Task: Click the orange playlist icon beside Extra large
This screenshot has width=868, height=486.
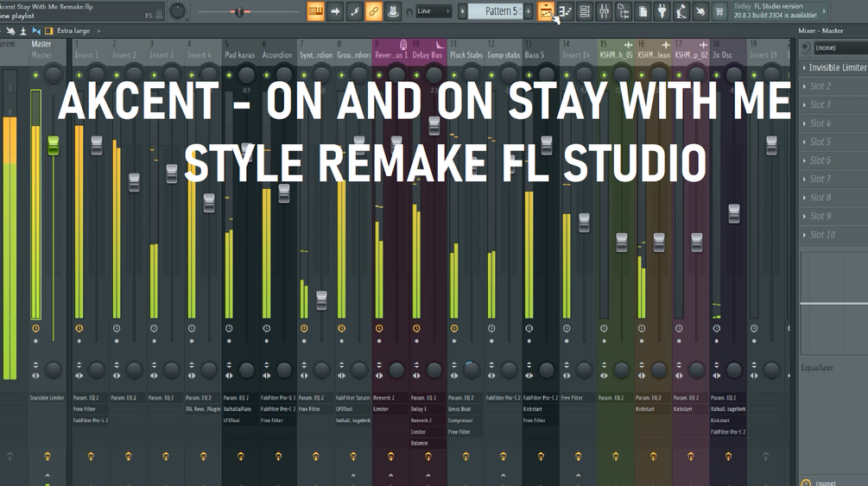Action: pyautogui.click(x=48, y=31)
